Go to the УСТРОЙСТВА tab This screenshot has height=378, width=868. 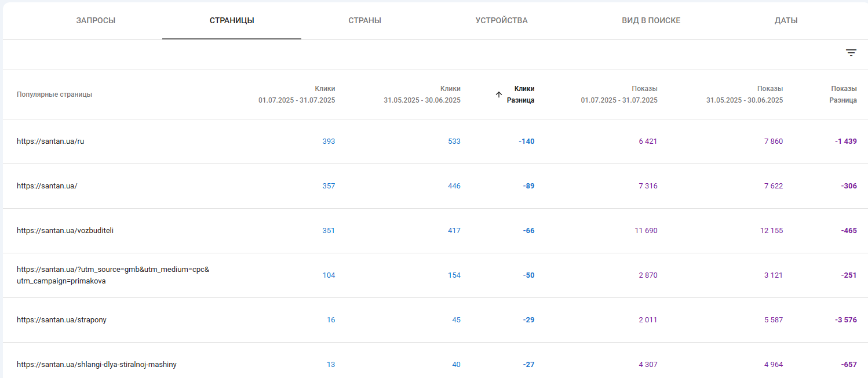click(x=501, y=20)
